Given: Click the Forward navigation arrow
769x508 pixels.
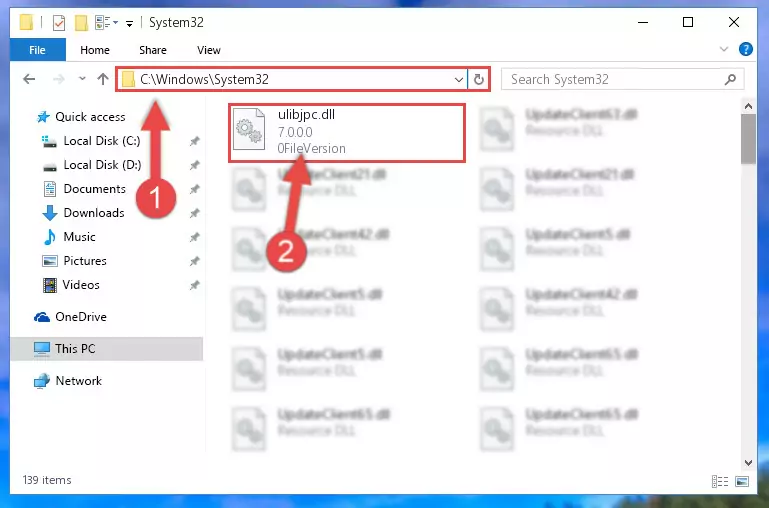Looking at the screenshot, I should [58, 79].
